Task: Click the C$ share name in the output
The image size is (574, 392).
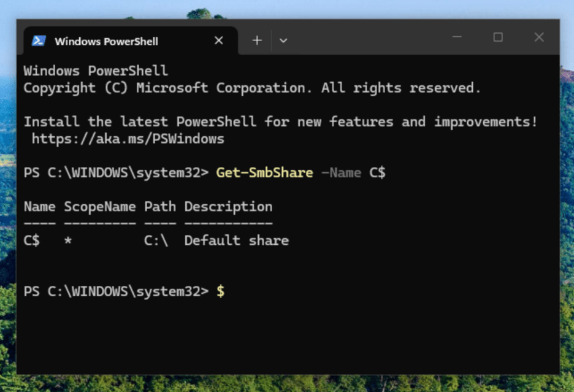Action: (31, 240)
